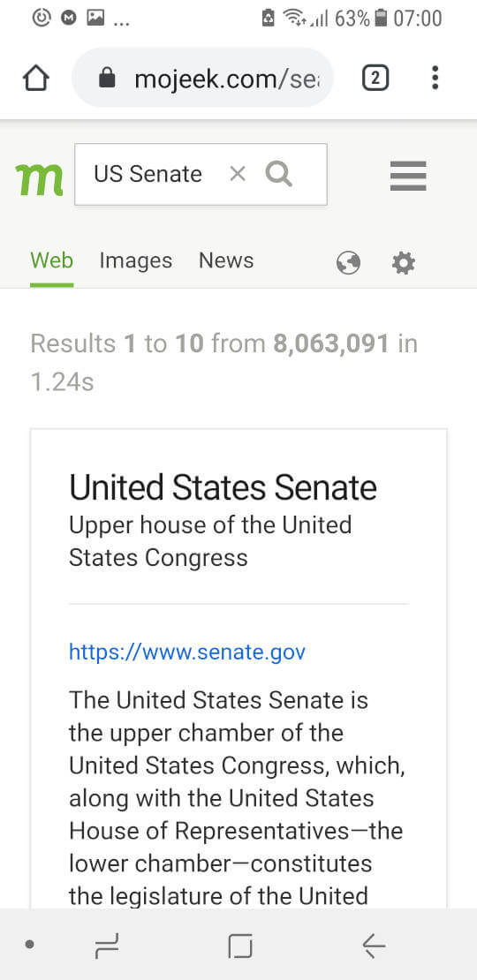Open the https://www.senate.gov link
This screenshot has width=477, height=980.
click(x=187, y=652)
